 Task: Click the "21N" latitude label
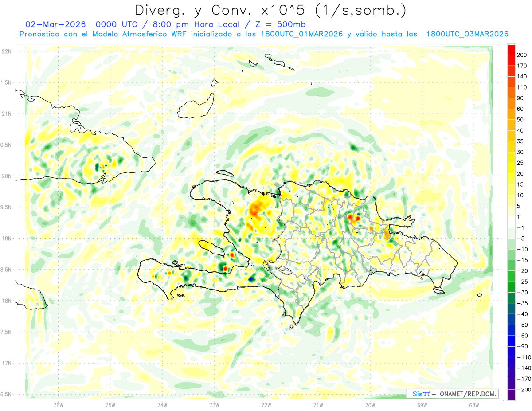[6, 114]
